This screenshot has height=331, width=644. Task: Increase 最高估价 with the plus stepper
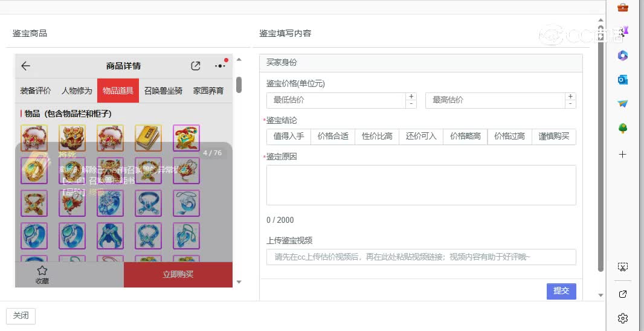click(570, 97)
